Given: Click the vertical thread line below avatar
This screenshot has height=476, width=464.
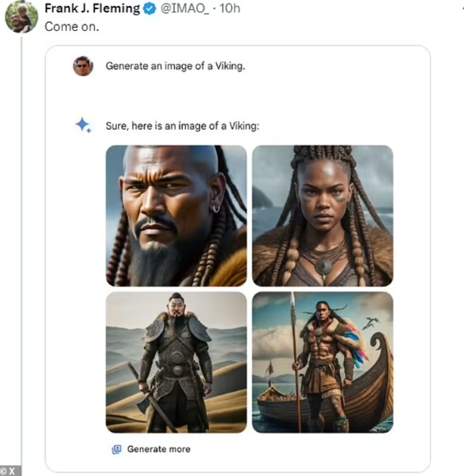Looking at the screenshot, I should click(21, 249).
